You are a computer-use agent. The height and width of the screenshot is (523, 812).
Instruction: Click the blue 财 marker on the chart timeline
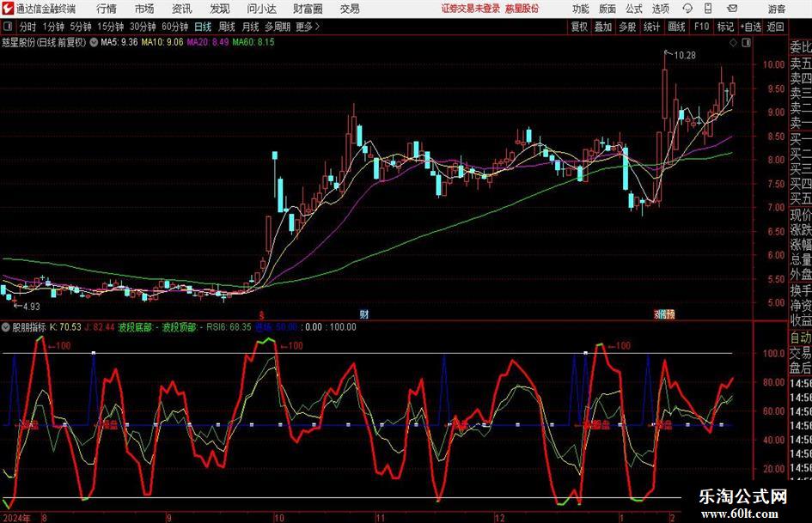pyautogui.click(x=364, y=314)
